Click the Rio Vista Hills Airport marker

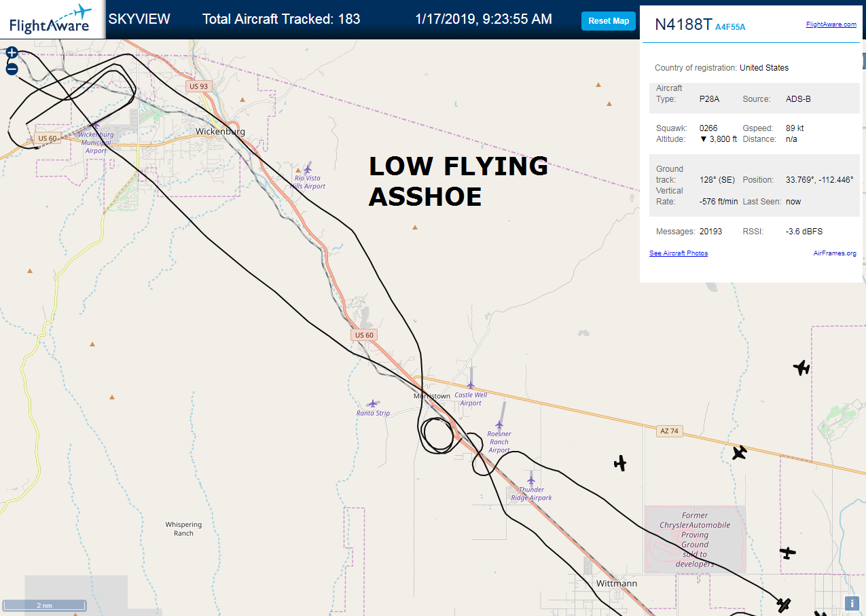308,169
